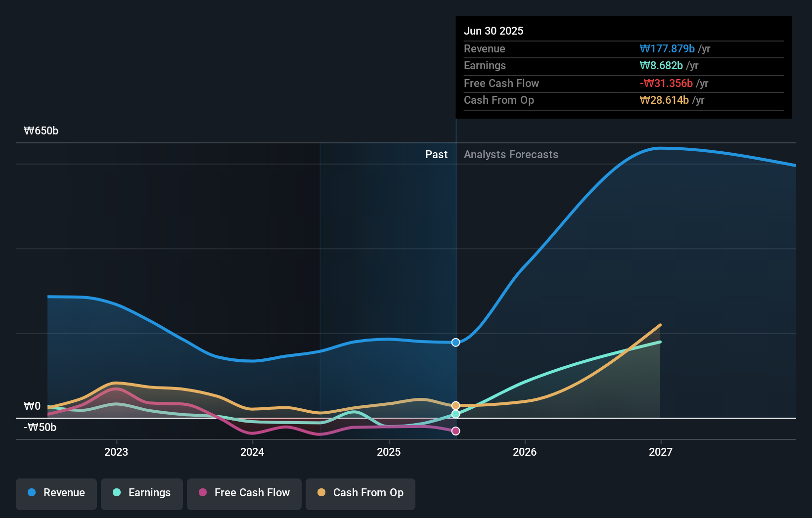Select the Earnings teal legend dot
The image size is (812, 518).
click(116, 493)
